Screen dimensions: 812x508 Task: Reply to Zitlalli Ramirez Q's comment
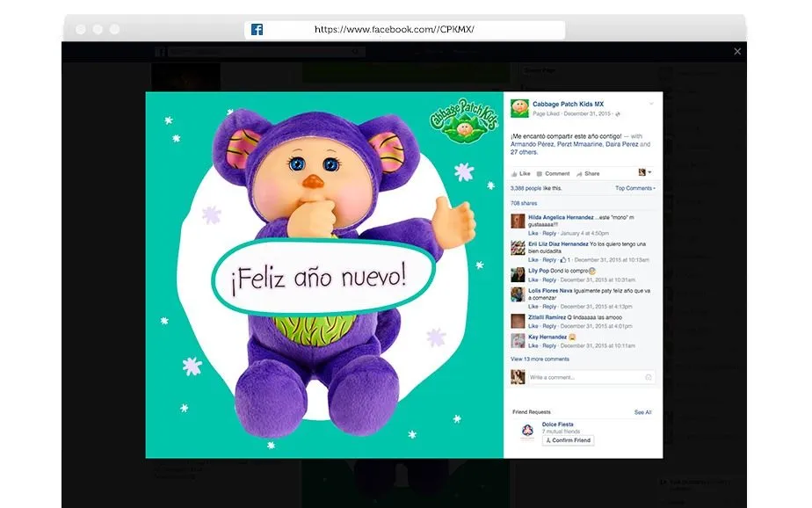tap(549, 326)
